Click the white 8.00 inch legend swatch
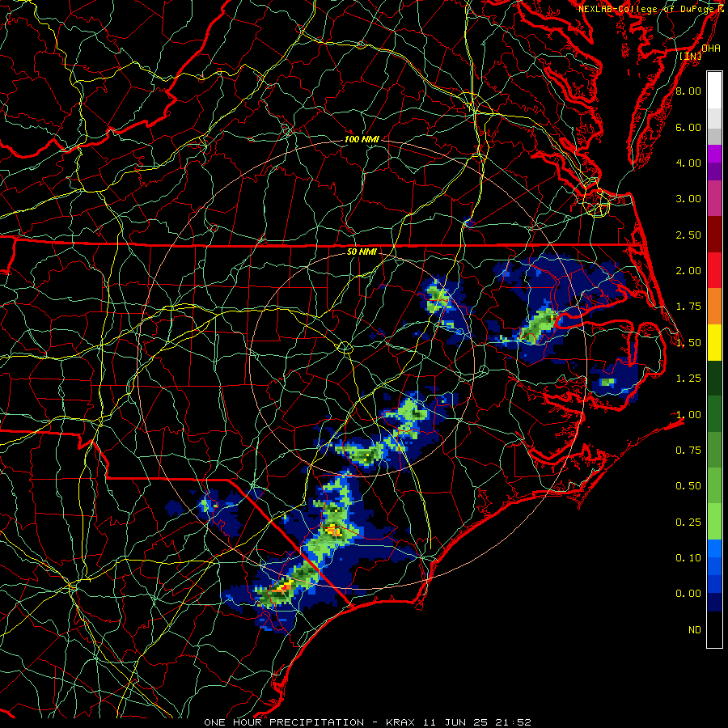728x728 pixels. [x=714, y=91]
